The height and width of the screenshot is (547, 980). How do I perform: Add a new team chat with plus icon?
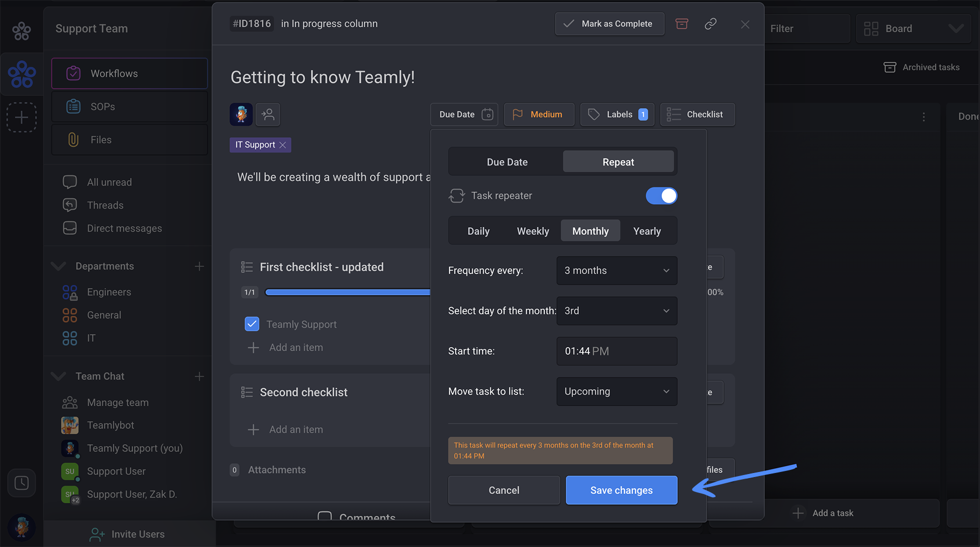pos(199,376)
